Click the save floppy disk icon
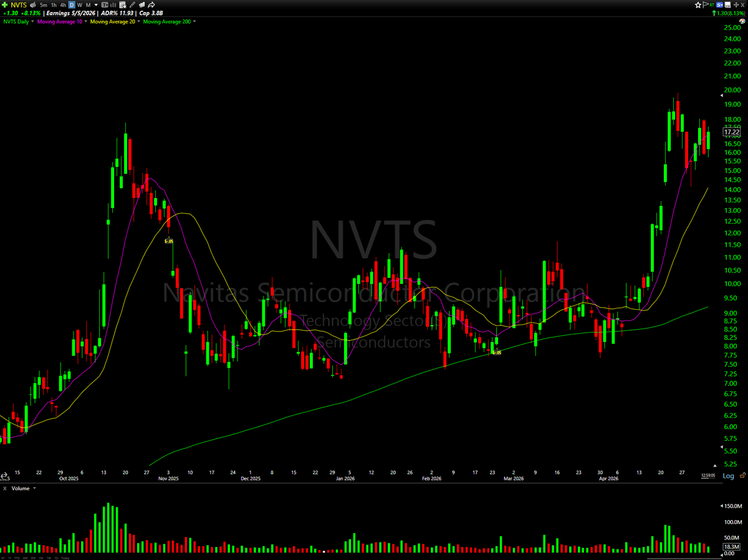The image size is (748, 560). pyautogui.click(x=727, y=5)
